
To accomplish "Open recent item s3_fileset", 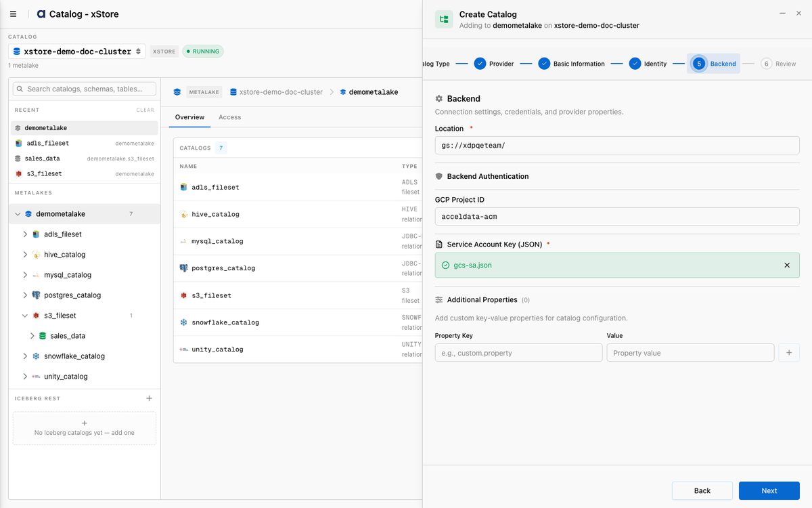I will (x=85, y=174).
